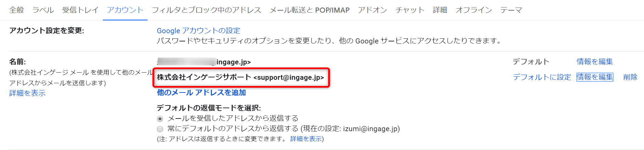The image size is (644, 150).
Task: Click 他のメール アドレスを追加 link
Action: (201, 93)
